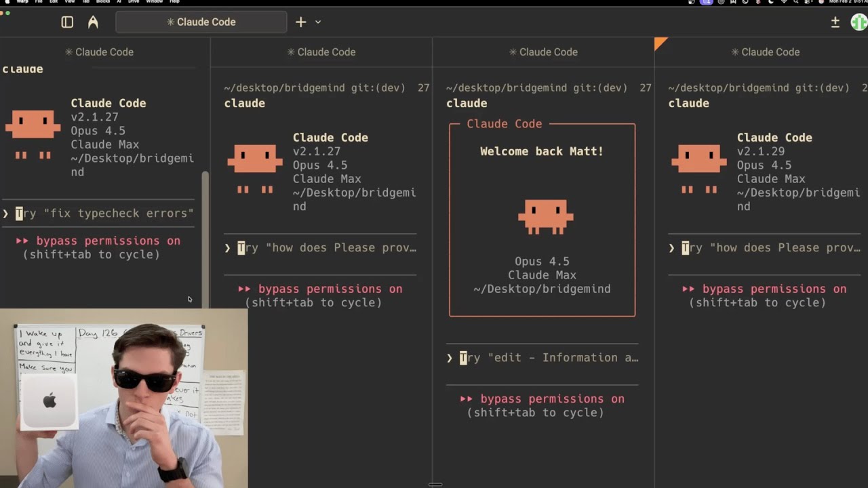Screen dimensions: 868x488
Task: Open the Warp AI agent icon
Action: click(x=93, y=22)
